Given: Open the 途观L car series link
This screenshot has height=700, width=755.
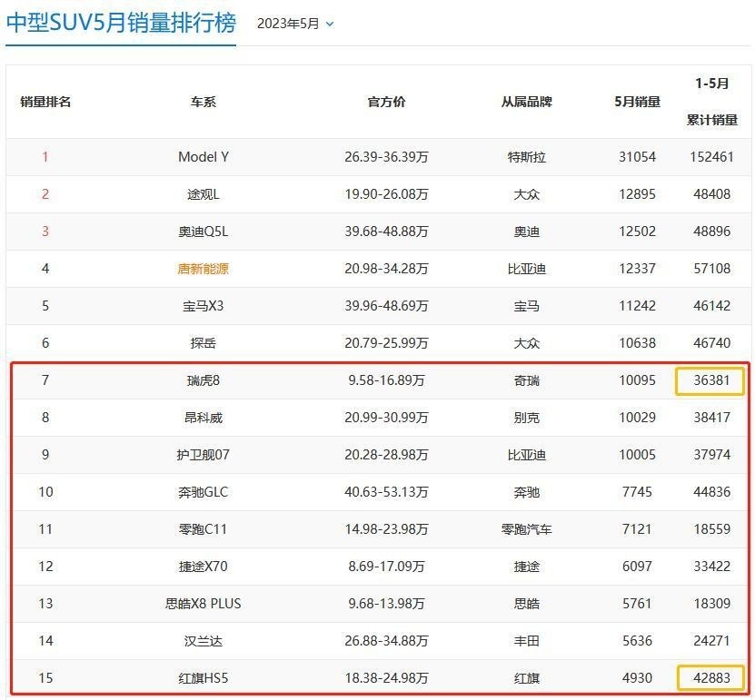Looking at the screenshot, I should pos(204,194).
